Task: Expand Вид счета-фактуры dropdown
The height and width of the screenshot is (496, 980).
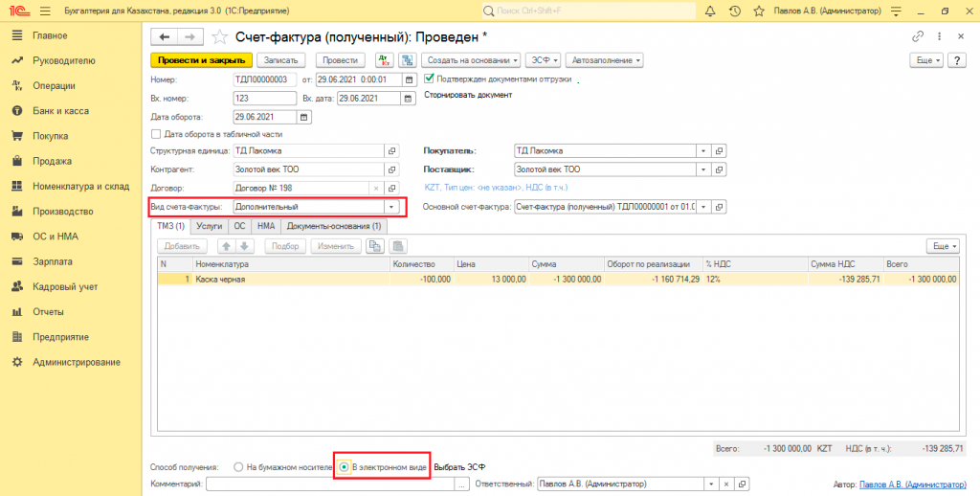Action: tap(391, 207)
